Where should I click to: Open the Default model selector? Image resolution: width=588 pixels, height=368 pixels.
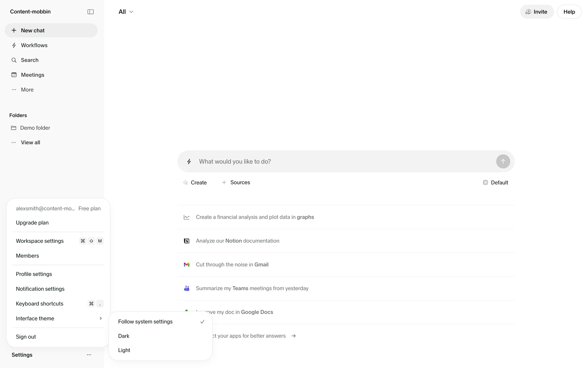(x=495, y=182)
